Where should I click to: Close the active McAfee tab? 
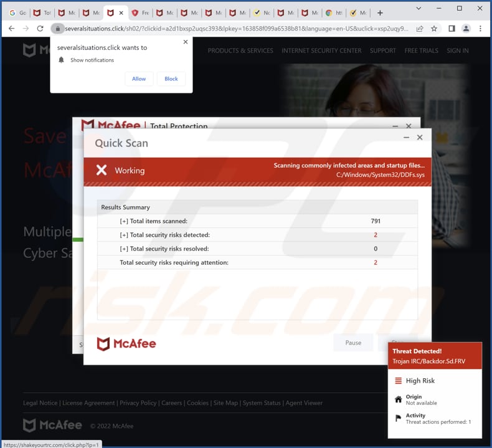click(x=121, y=13)
